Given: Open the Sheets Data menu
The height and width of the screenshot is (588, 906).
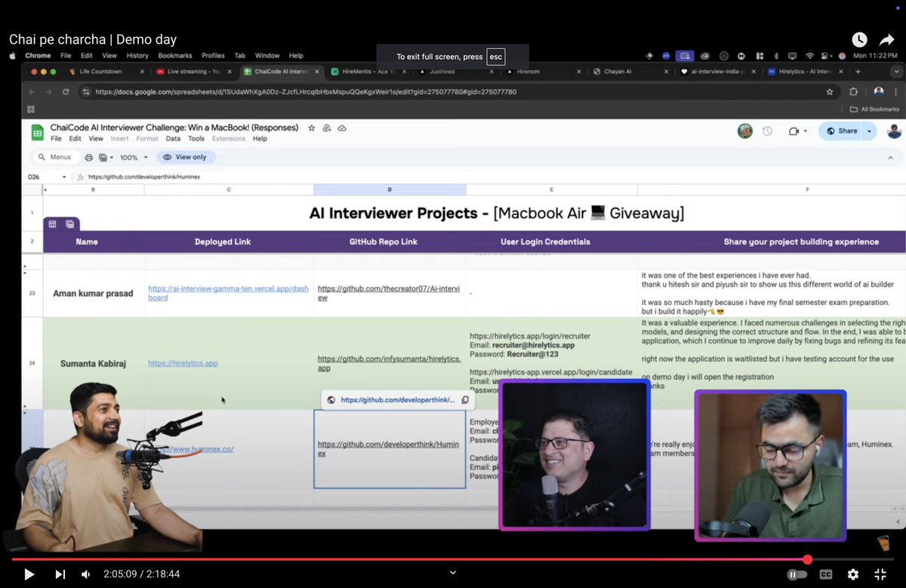Looking at the screenshot, I should tap(173, 139).
